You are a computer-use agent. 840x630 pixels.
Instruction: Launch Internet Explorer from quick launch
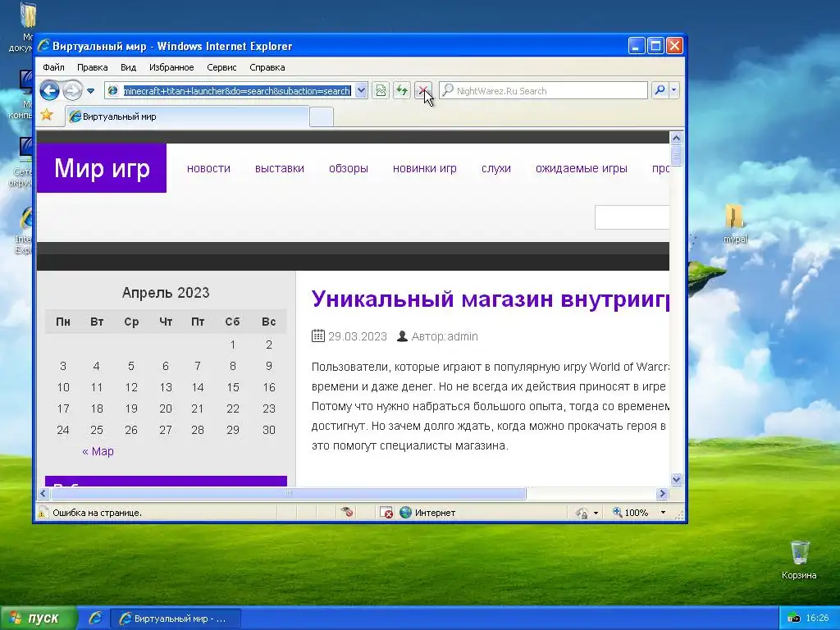tap(95, 619)
